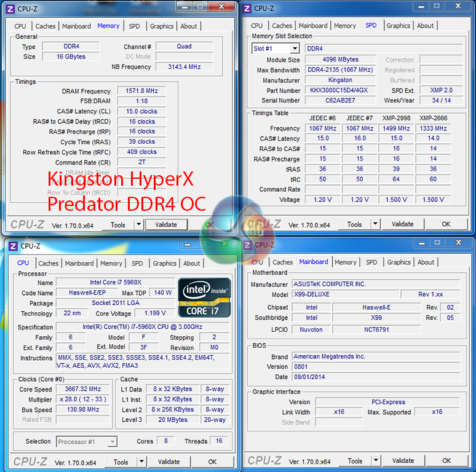Click the motherboard model X99-DELUXE field
The image size is (476, 472).
(x=346, y=294)
